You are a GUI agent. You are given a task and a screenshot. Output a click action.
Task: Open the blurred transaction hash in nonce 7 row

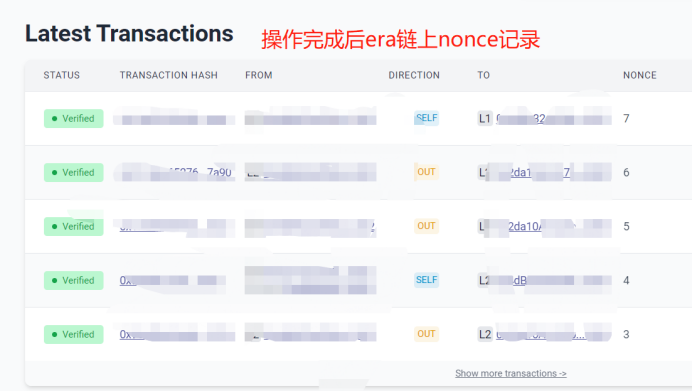point(174,119)
